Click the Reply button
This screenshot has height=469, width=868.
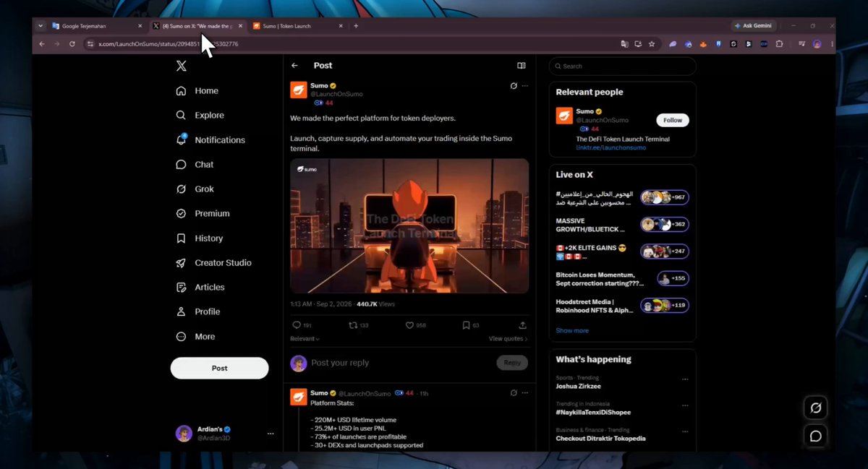pos(512,363)
